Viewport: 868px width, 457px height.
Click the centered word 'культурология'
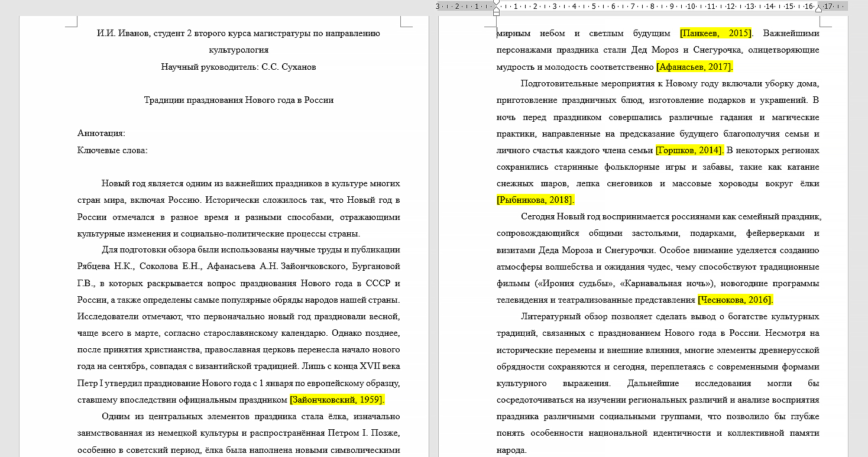[x=239, y=50]
